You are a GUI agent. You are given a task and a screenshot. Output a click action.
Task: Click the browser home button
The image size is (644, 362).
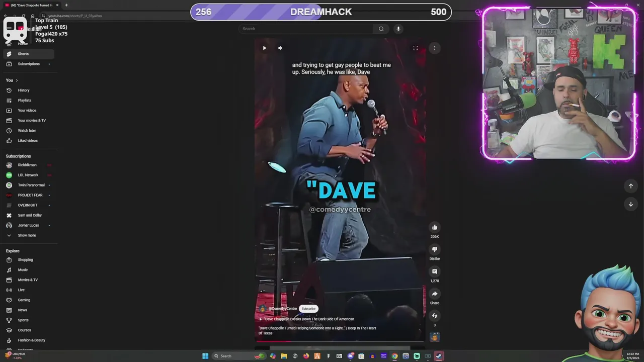(33, 16)
